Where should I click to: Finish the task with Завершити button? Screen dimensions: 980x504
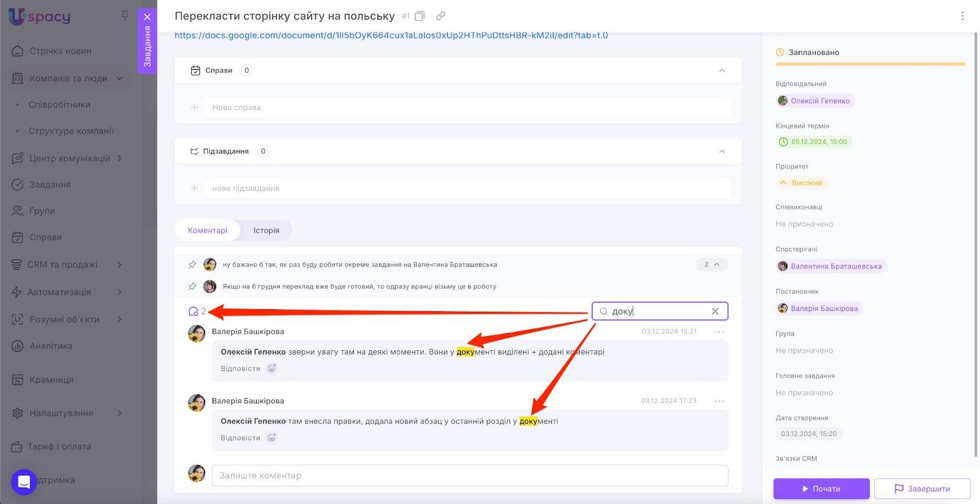pyautogui.click(x=922, y=489)
